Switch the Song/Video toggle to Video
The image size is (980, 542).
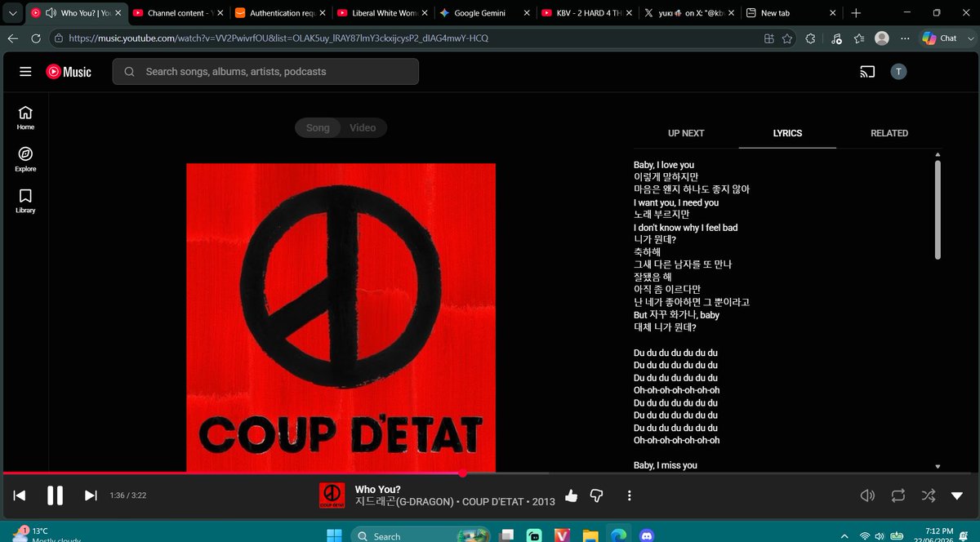[363, 127]
